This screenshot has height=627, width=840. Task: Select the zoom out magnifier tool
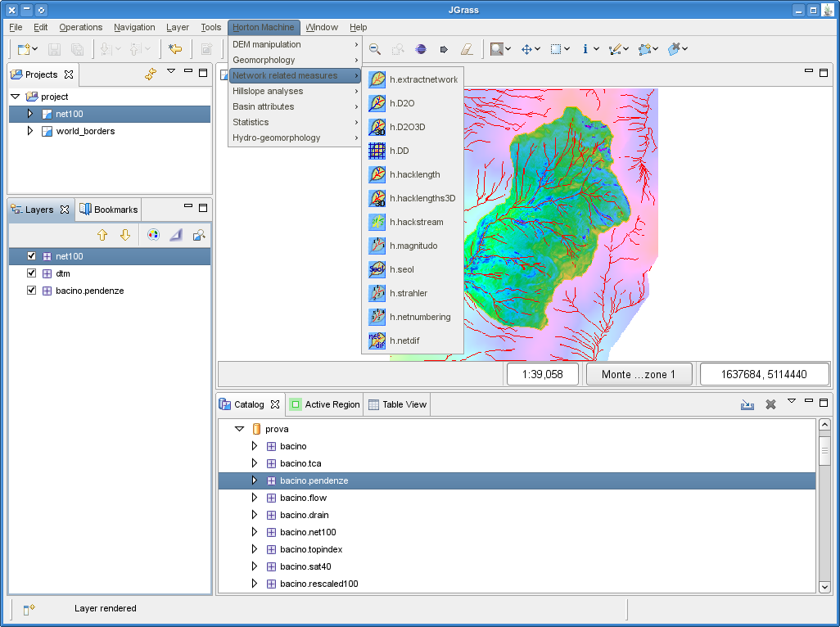(375, 49)
